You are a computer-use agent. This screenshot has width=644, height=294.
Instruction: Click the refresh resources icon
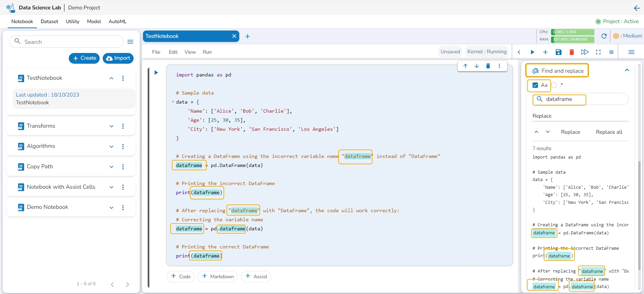(x=604, y=36)
